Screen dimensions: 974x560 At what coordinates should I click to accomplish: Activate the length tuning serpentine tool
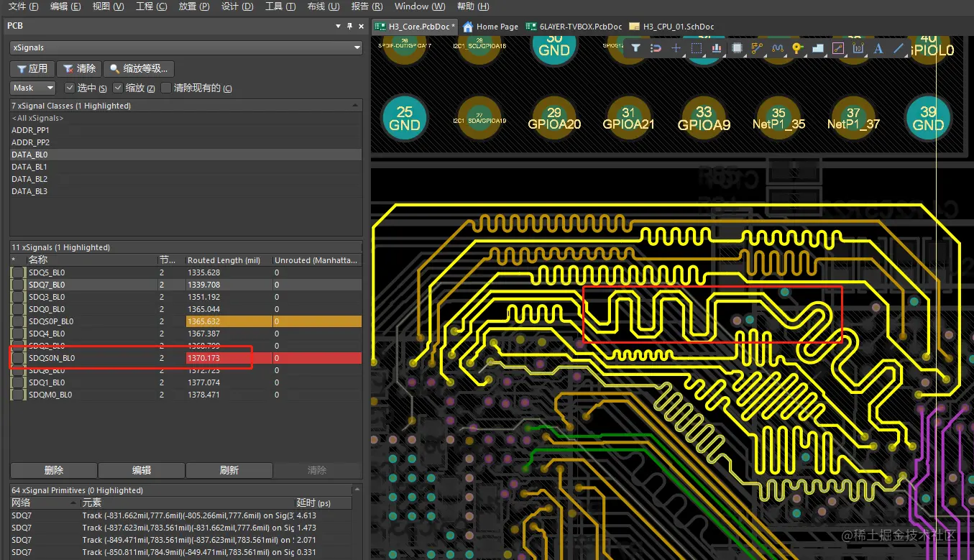tap(777, 48)
